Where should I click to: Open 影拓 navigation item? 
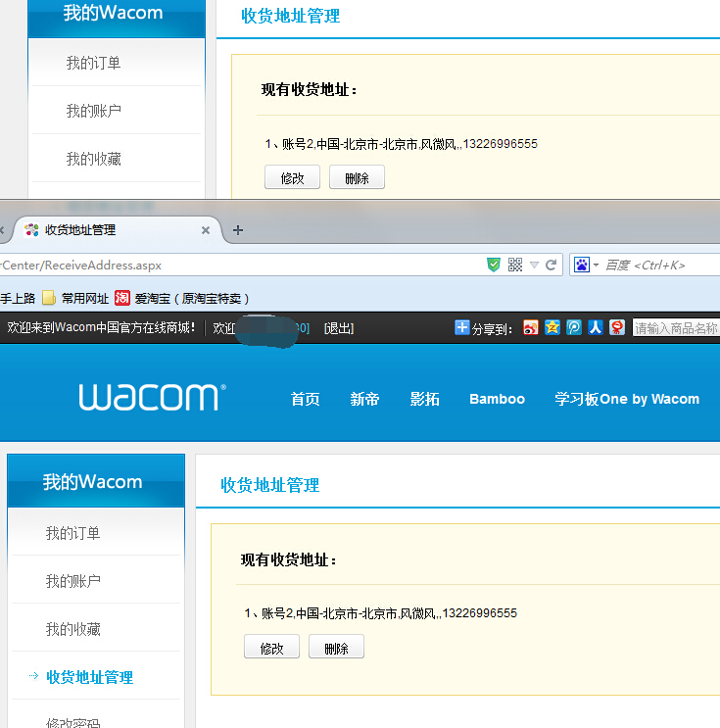coord(424,399)
